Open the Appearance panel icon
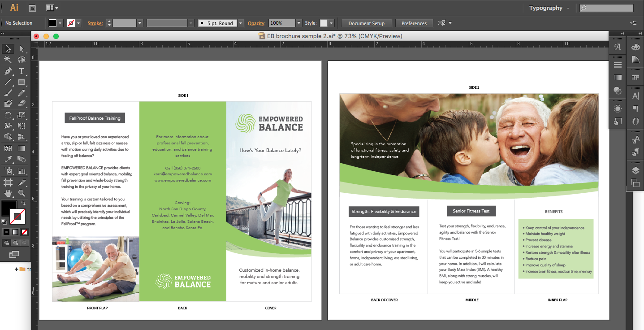Viewport: 644px width, 330px height. 618,109
